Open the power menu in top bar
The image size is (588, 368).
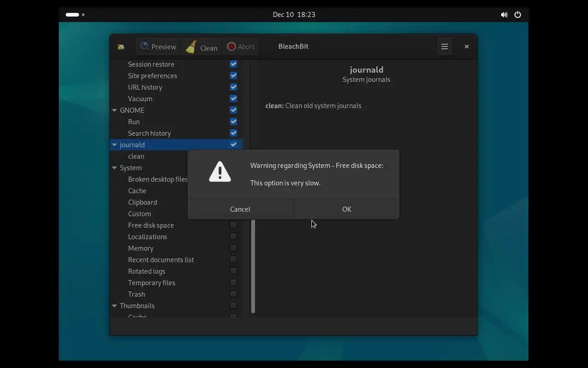click(x=518, y=15)
